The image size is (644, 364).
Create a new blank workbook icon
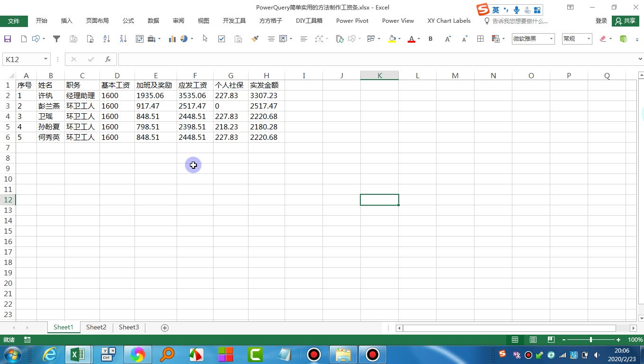click(24, 39)
